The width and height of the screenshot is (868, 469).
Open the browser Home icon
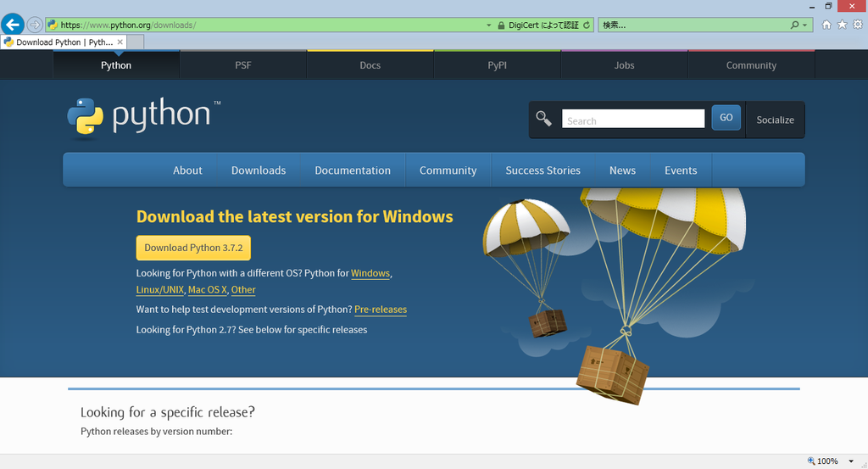click(x=826, y=25)
